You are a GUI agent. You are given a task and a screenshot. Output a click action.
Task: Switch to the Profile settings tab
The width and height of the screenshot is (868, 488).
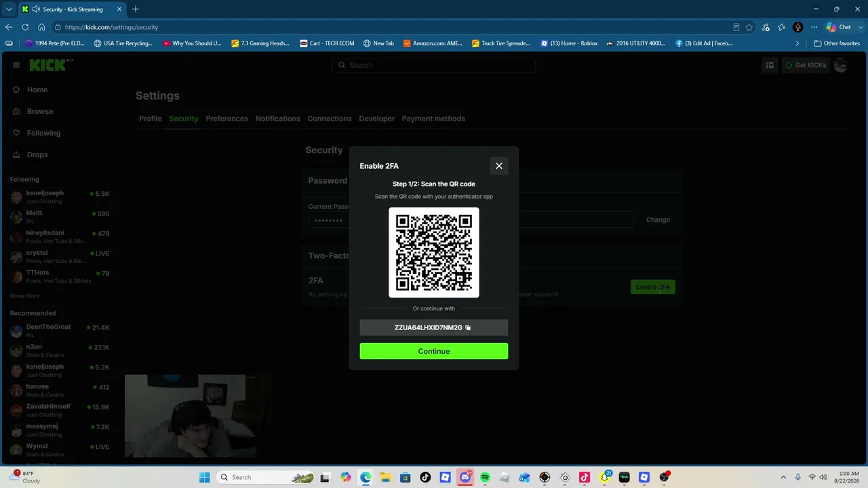(x=151, y=119)
